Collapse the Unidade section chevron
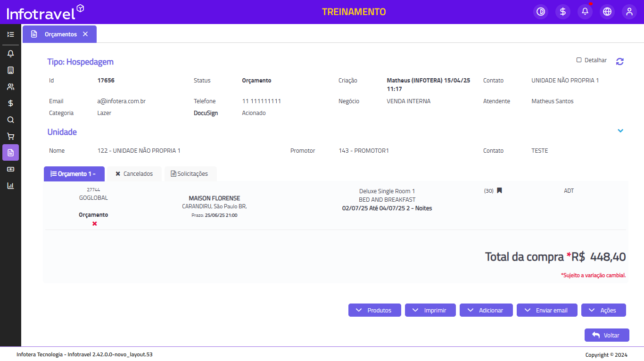Screen dimensions: 644x361 click(620, 131)
